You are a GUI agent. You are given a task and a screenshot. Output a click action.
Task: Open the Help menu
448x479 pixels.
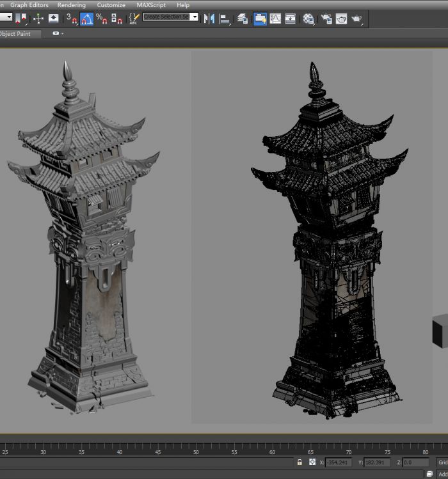(x=183, y=5)
